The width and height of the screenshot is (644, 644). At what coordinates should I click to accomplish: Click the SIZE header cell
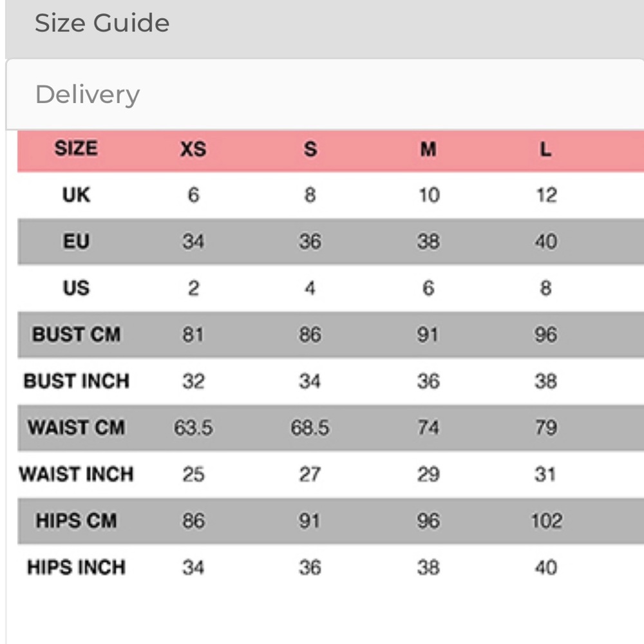pos(76,149)
